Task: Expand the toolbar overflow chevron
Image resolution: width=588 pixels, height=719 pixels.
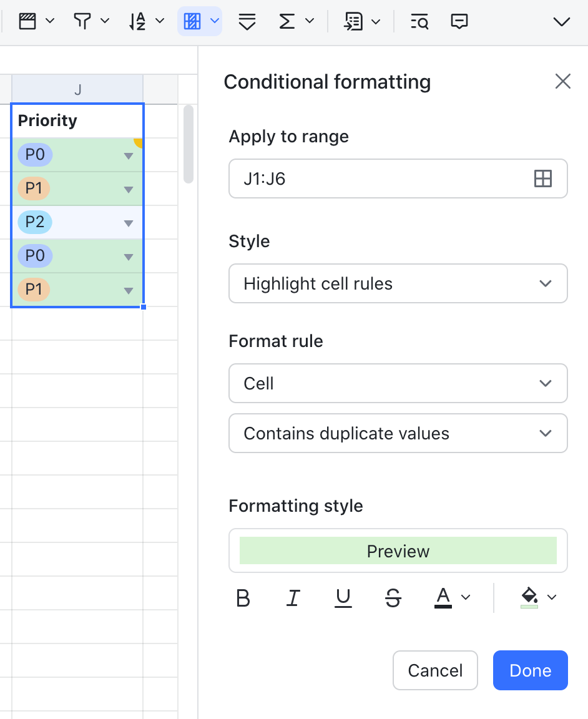Action: pyautogui.click(x=561, y=21)
